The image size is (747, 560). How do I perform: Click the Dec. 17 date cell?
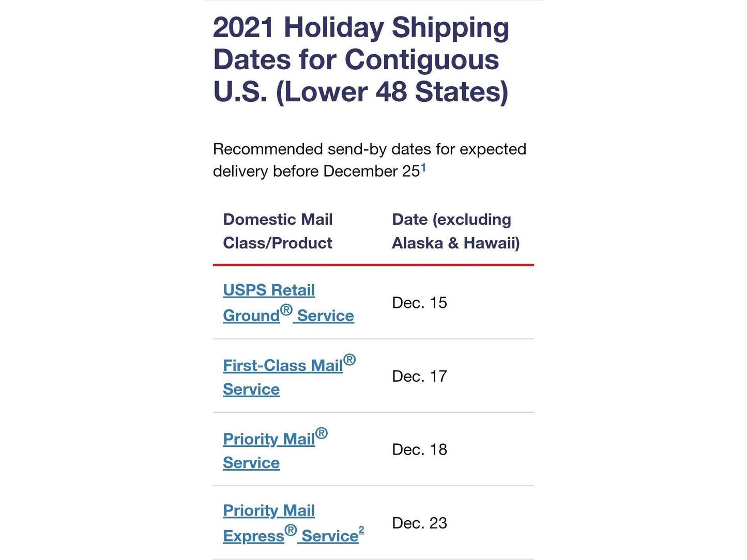coord(419,376)
